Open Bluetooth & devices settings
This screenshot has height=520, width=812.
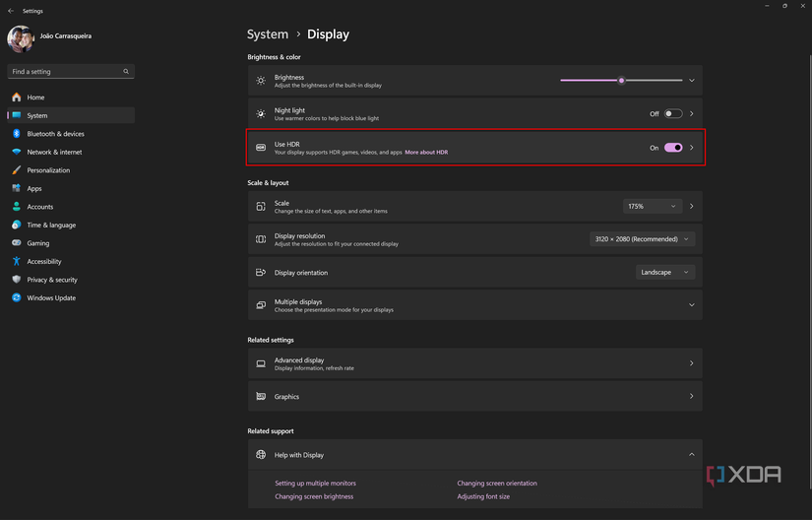pyautogui.click(x=71, y=134)
